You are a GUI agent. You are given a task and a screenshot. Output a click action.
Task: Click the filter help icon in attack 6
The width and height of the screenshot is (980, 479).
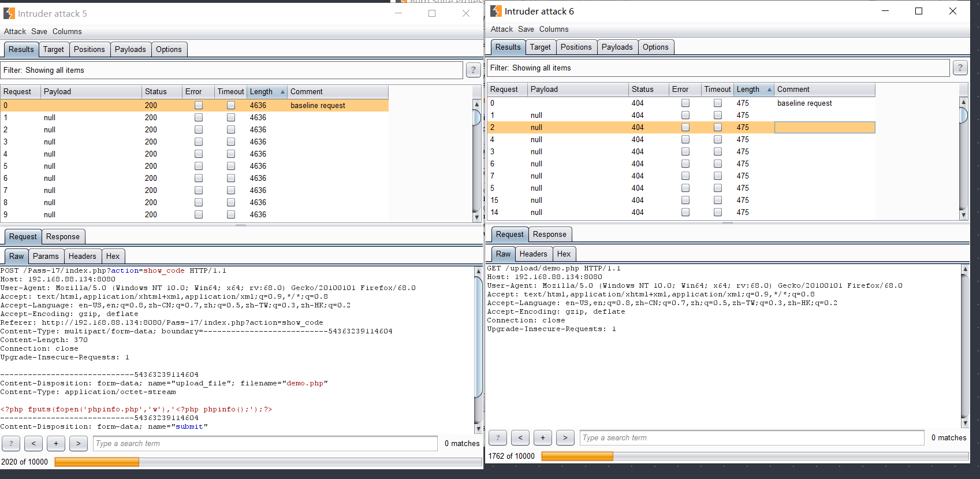click(x=960, y=68)
